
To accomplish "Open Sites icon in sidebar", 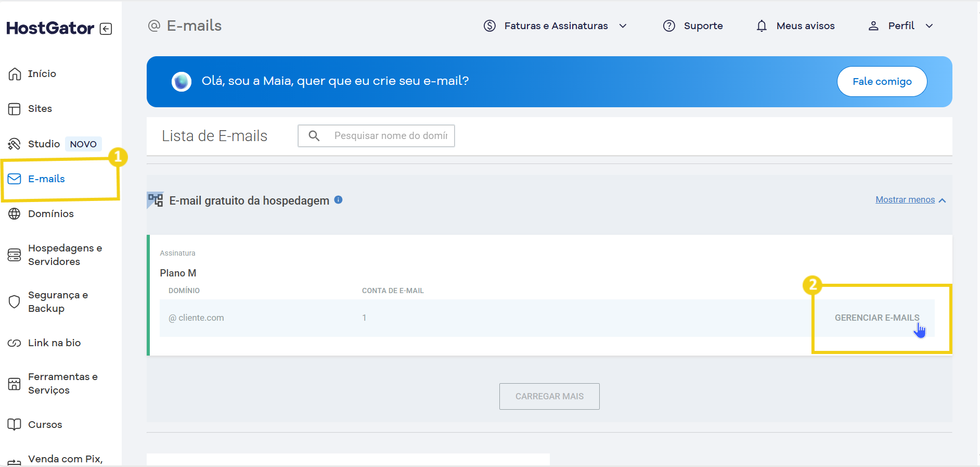I will click(15, 109).
